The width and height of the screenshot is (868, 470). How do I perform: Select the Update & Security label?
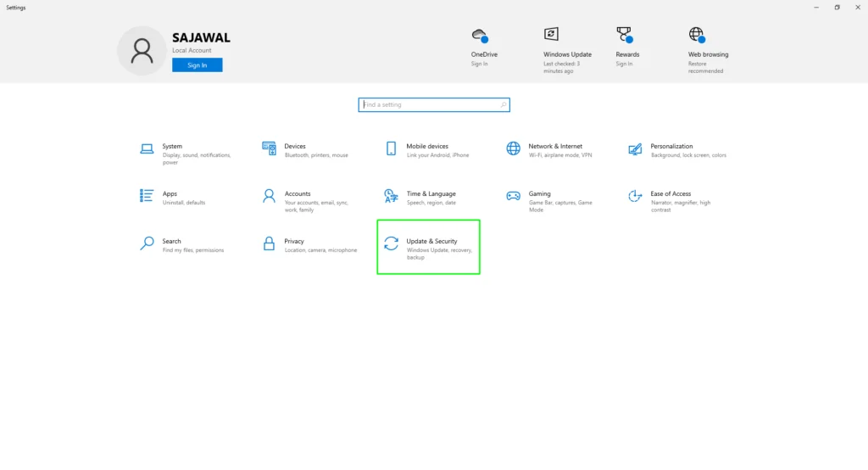[431, 241]
